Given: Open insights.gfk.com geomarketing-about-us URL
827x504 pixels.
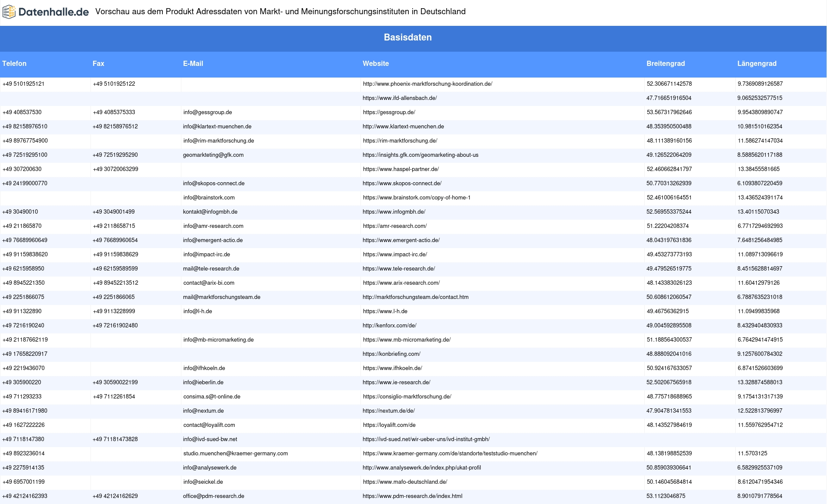Looking at the screenshot, I should pos(420,155).
